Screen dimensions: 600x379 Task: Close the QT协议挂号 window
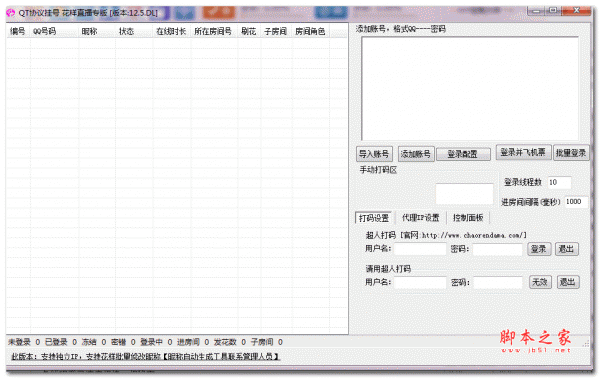pos(576,11)
